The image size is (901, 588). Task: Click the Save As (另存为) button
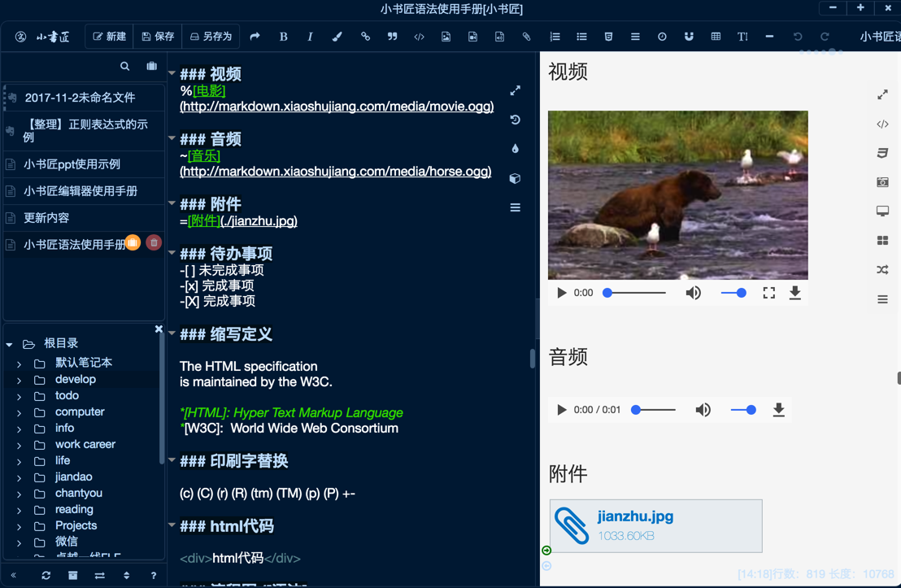click(211, 37)
